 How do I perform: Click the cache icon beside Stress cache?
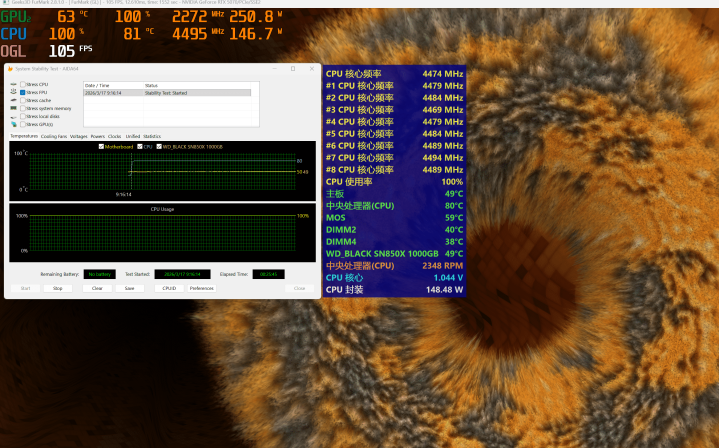coord(12,100)
